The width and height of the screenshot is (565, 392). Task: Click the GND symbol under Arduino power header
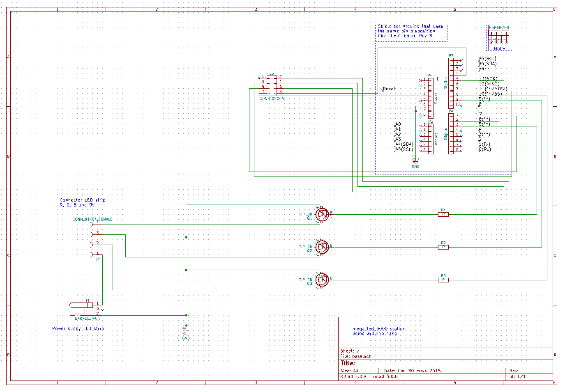tap(416, 162)
